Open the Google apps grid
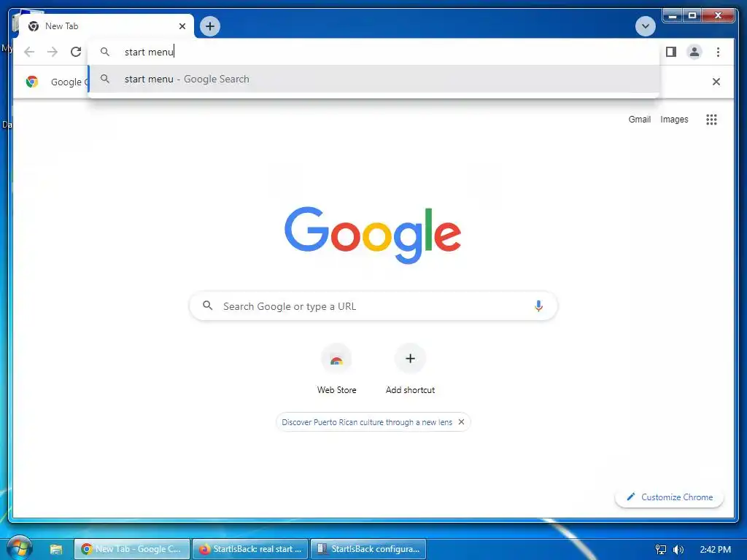 tap(711, 120)
